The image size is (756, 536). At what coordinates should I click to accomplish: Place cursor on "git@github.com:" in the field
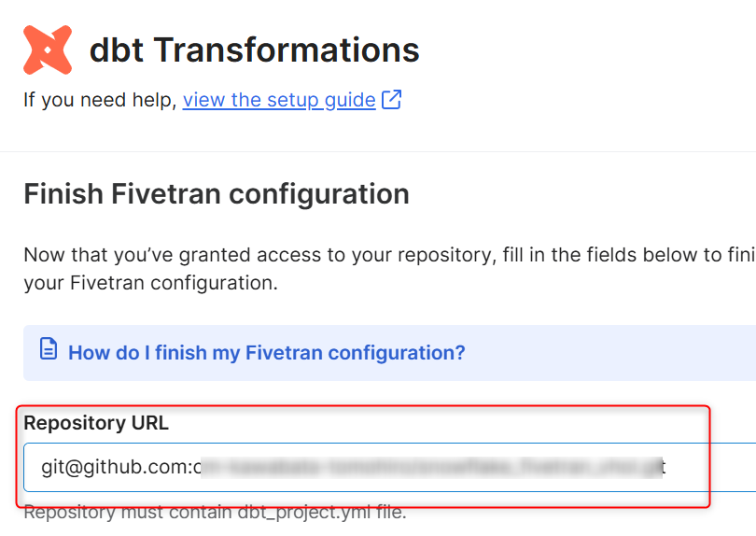121,467
